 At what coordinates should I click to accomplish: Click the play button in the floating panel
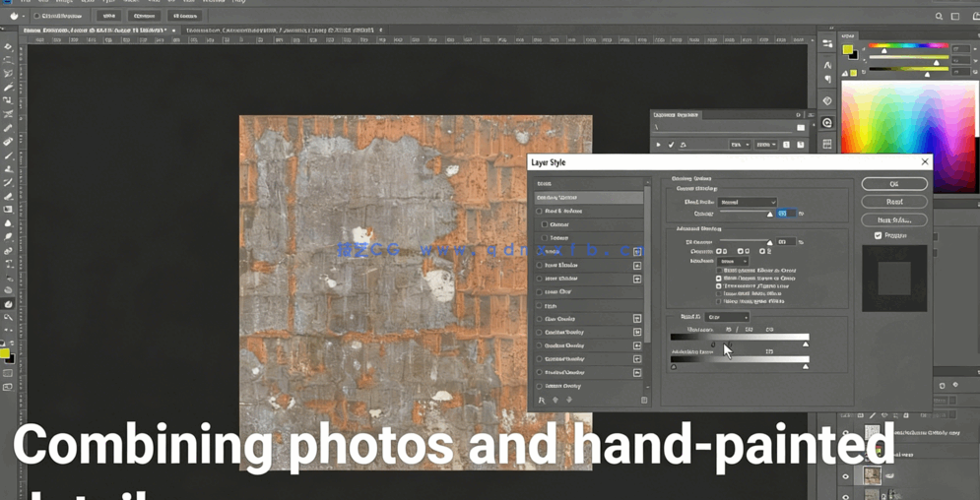(x=659, y=145)
